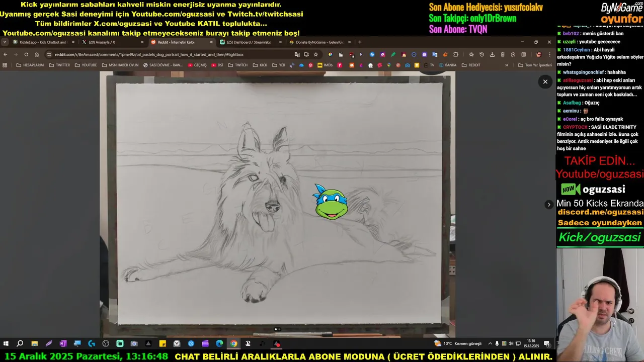Open browser history clock icon
The image size is (644, 362).
(481, 54)
